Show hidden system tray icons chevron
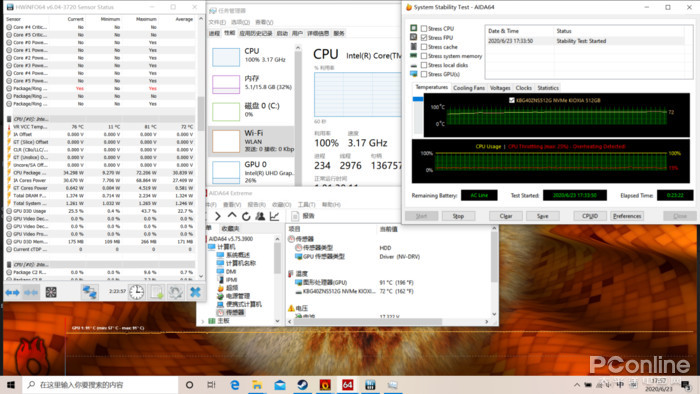Screen dimensions: 700x394 point(577,385)
